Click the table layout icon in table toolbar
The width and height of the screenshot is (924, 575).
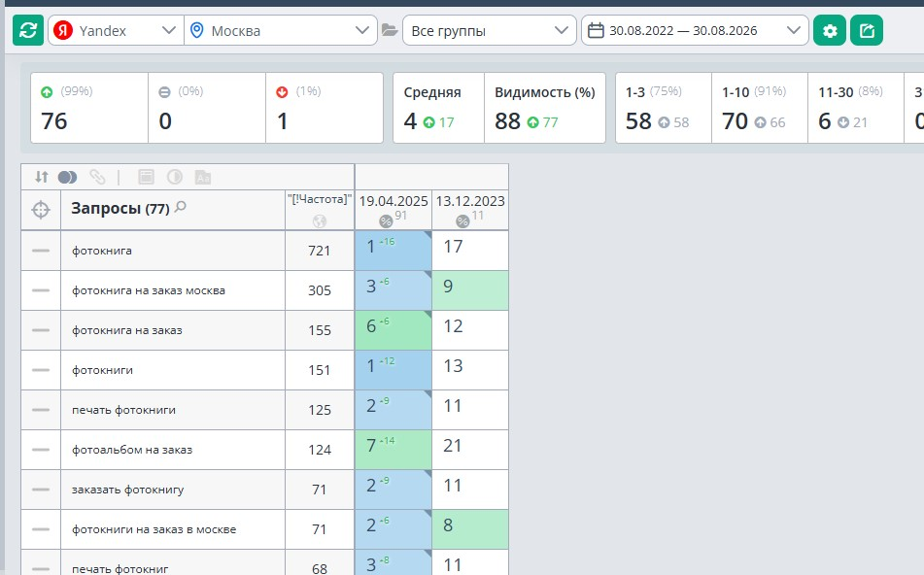point(146,177)
